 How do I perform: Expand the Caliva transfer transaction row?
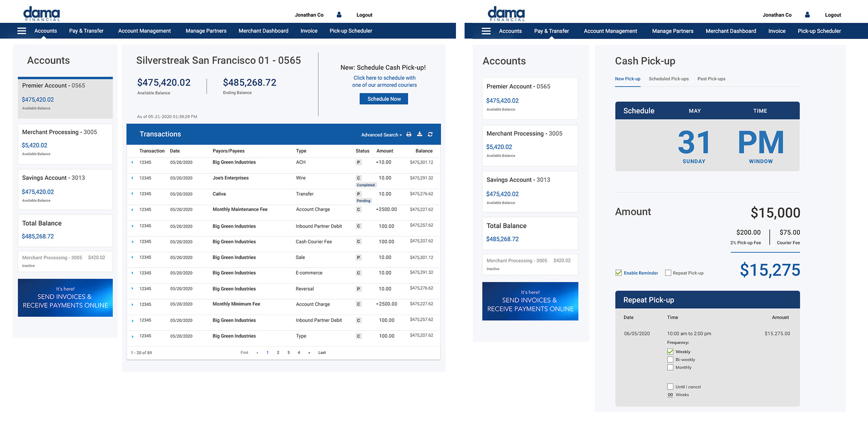click(133, 194)
